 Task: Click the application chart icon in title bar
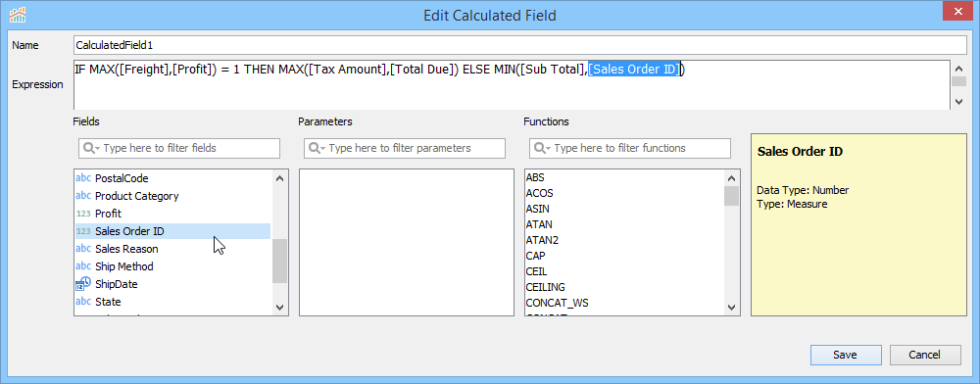coord(18,14)
